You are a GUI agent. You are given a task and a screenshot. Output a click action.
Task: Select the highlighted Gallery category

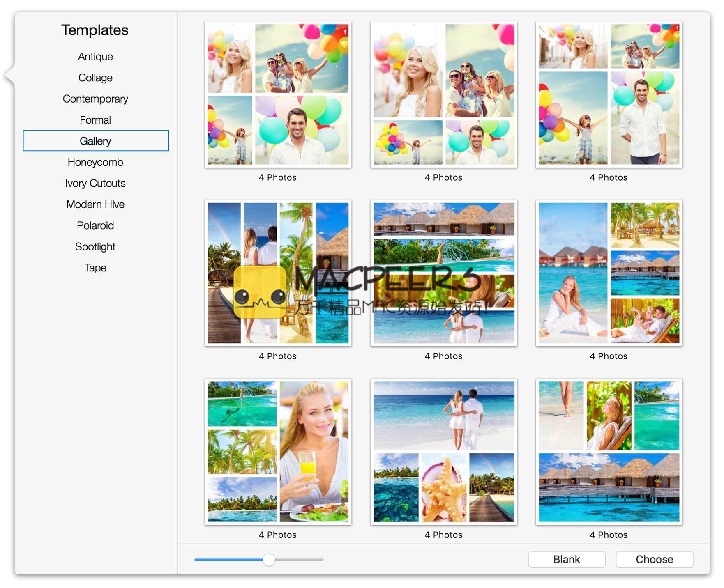pos(96,141)
